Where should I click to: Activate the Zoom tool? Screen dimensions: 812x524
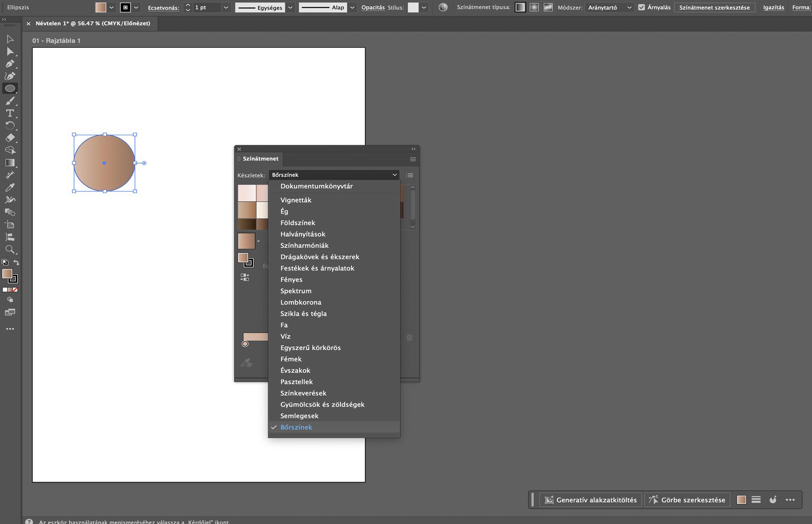[x=10, y=249]
